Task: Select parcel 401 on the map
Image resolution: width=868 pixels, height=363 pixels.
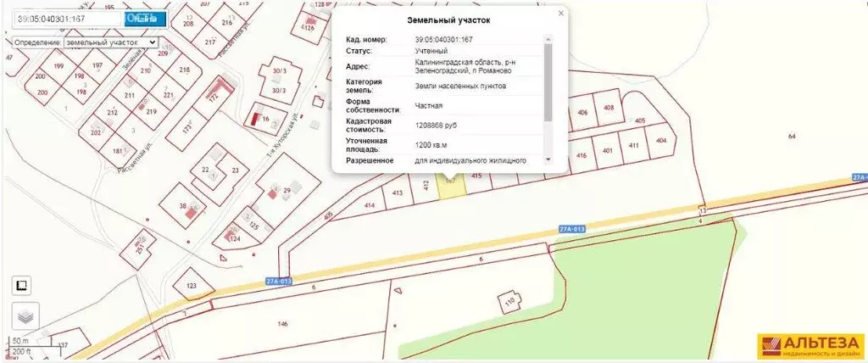Action: [608, 151]
